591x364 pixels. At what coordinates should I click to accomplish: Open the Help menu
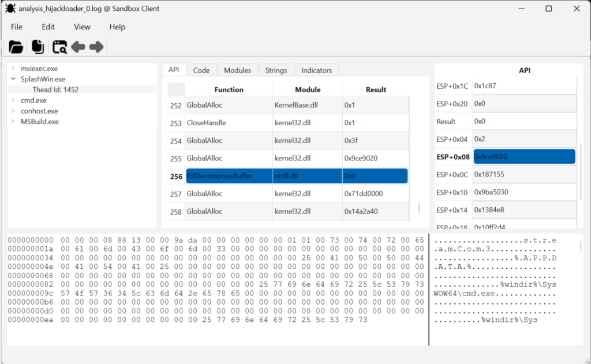point(117,27)
